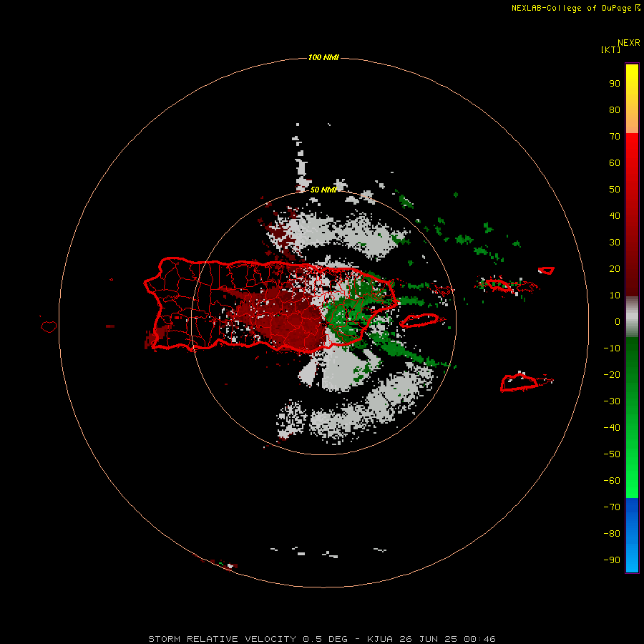Click the St. Croix island outline in the southeast
The height and width of the screenshot is (644, 644).
click(519, 382)
